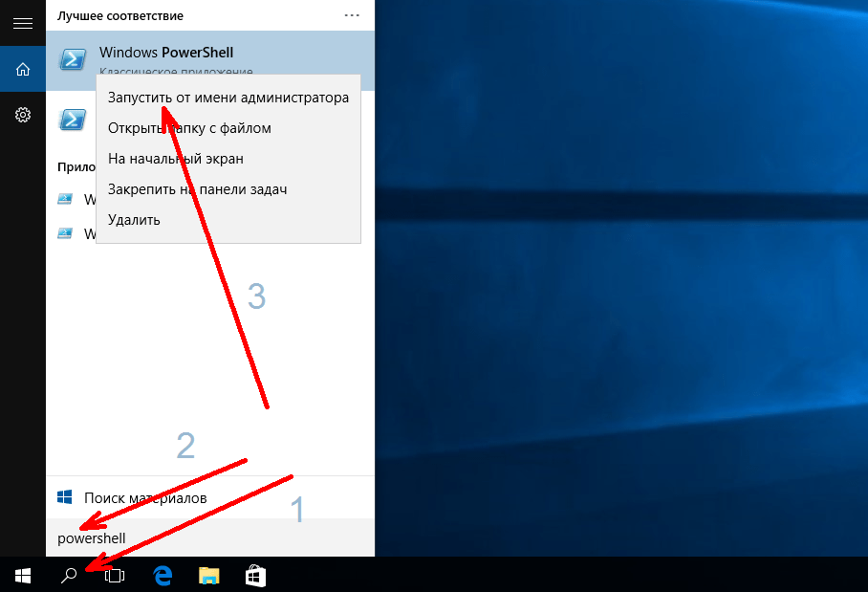868x592 pixels.
Task: Open search settings gear icon
Action: [22, 115]
